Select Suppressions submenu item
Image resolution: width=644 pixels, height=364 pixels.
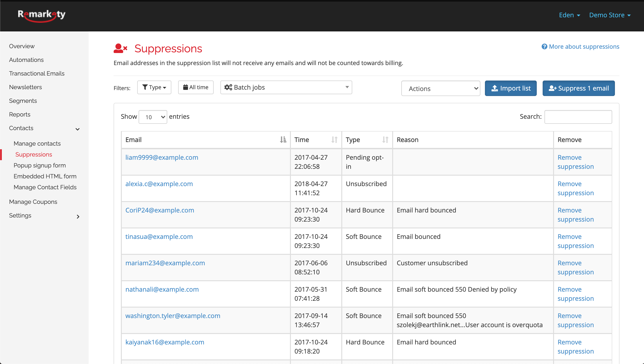[34, 154]
